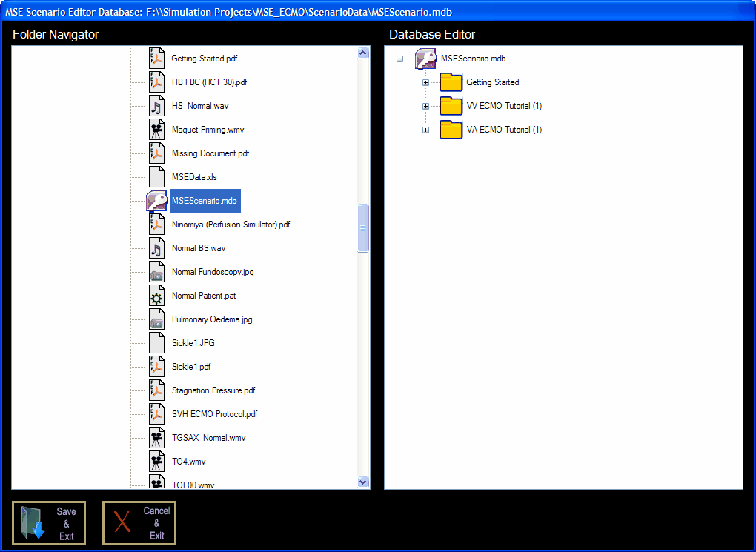Screen dimensions: 756x552
Task: Select the file name HB FBC (HCT 30).pdf
Action: pos(209,82)
